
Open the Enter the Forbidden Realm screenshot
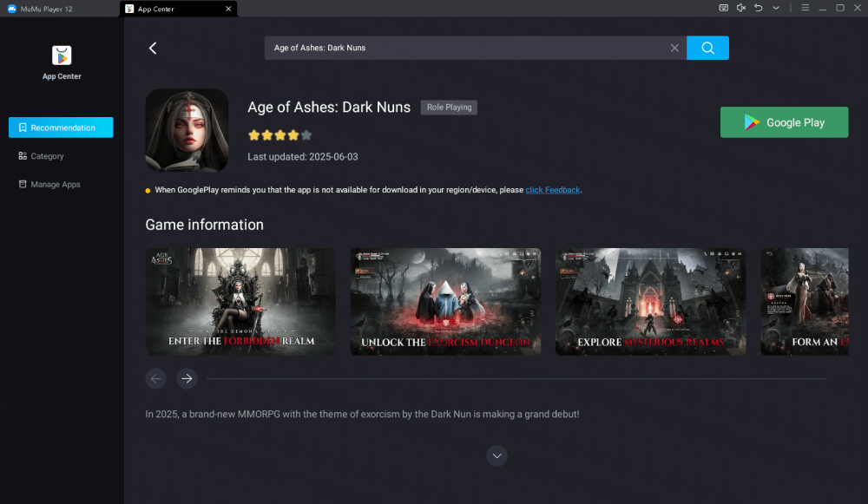[240, 302]
